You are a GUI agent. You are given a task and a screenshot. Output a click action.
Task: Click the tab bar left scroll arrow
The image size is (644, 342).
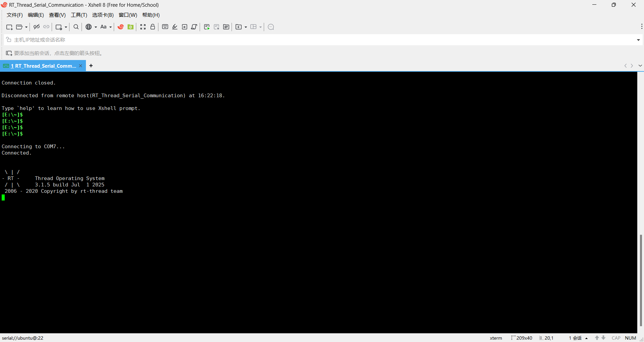tap(626, 66)
